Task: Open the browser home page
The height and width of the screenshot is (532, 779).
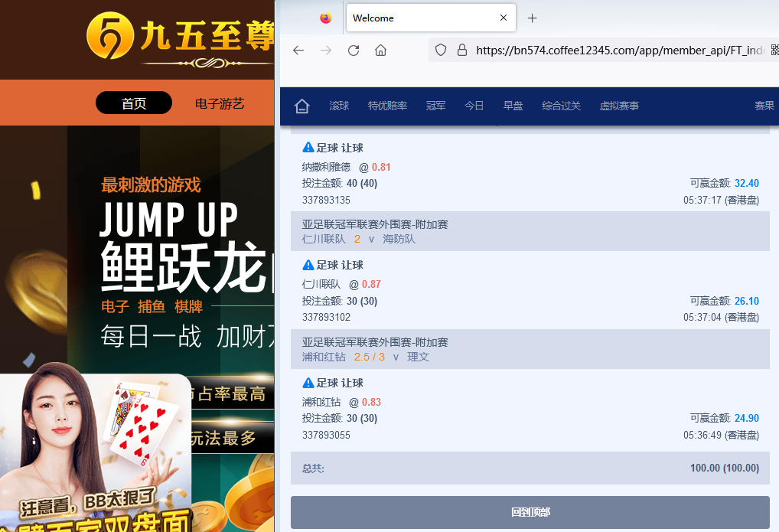Action: (380, 51)
